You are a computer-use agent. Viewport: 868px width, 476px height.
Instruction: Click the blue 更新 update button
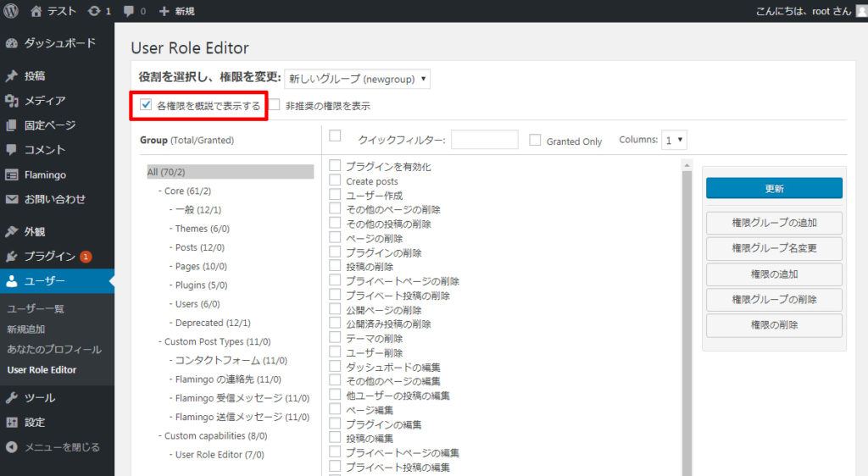[774, 188]
